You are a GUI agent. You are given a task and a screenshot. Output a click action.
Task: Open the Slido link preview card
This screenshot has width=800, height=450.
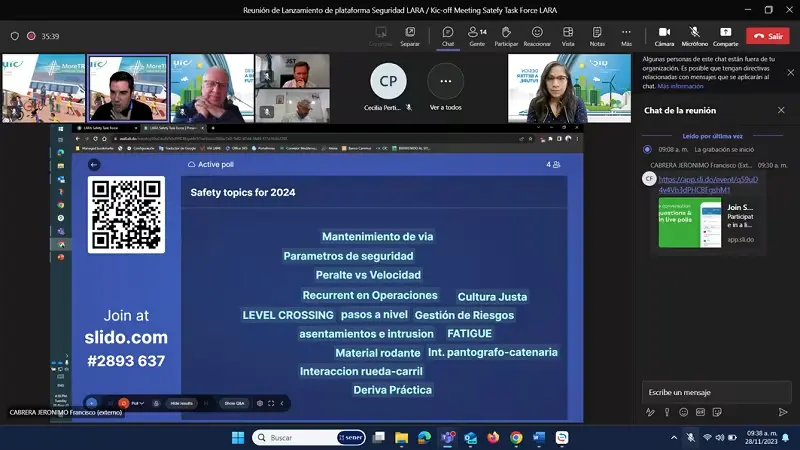[708, 223]
